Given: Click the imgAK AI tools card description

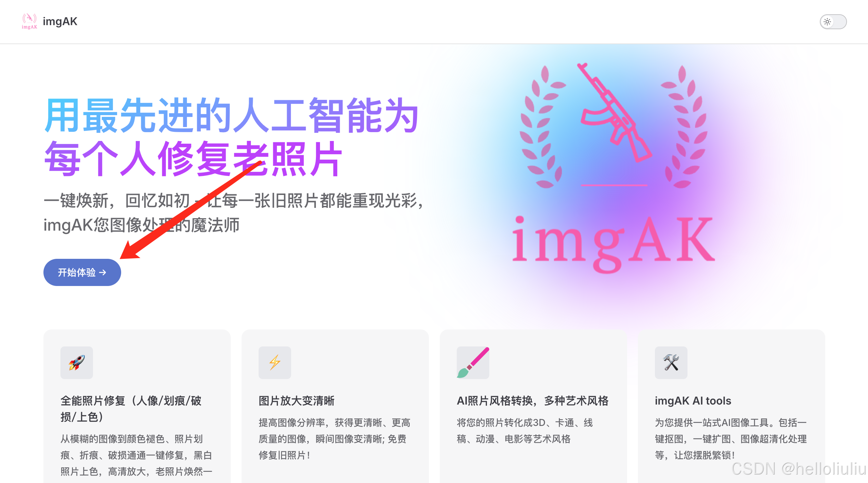Looking at the screenshot, I should [x=731, y=439].
